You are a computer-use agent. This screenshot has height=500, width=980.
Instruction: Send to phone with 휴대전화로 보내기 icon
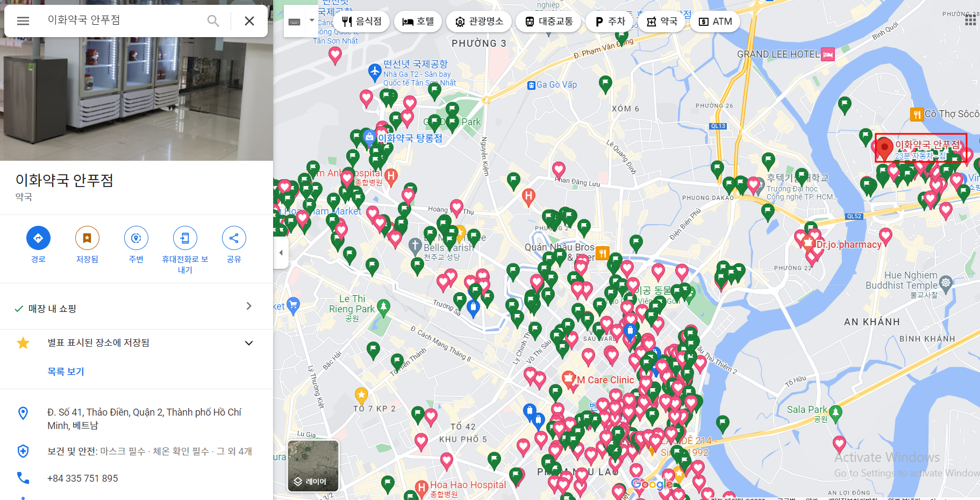[x=185, y=238]
